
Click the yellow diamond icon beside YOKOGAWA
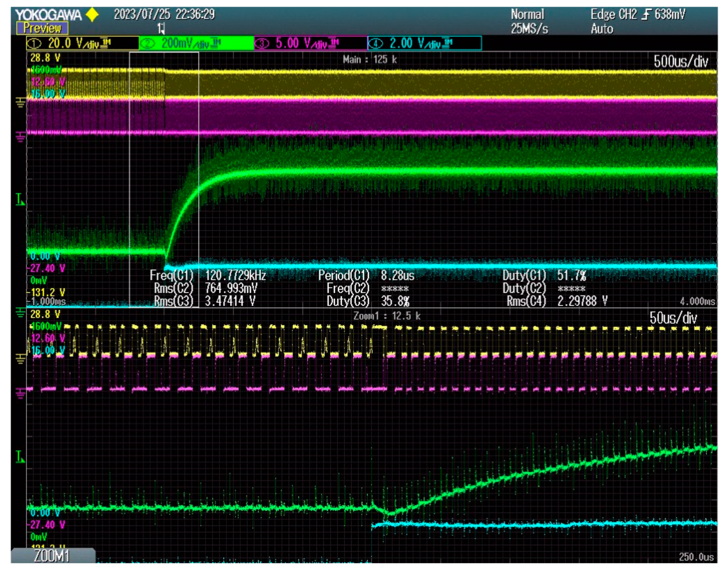click(x=92, y=15)
